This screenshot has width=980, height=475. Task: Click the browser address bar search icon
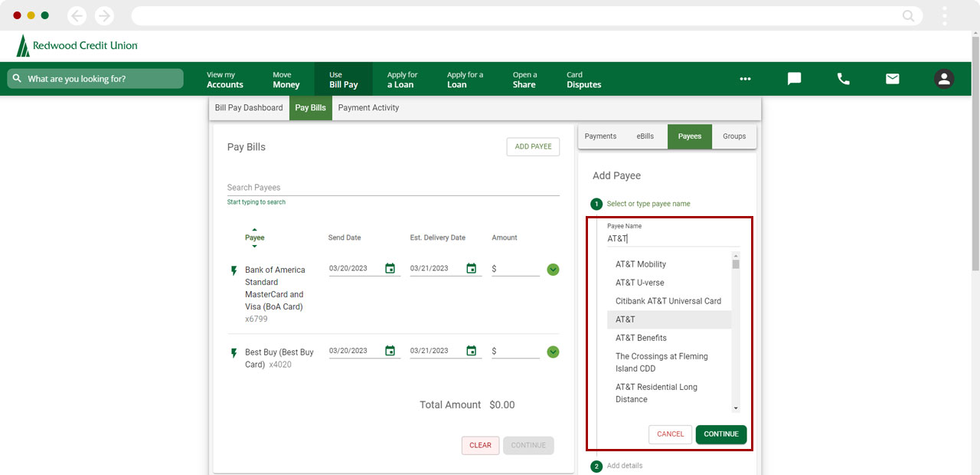[909, 15]
